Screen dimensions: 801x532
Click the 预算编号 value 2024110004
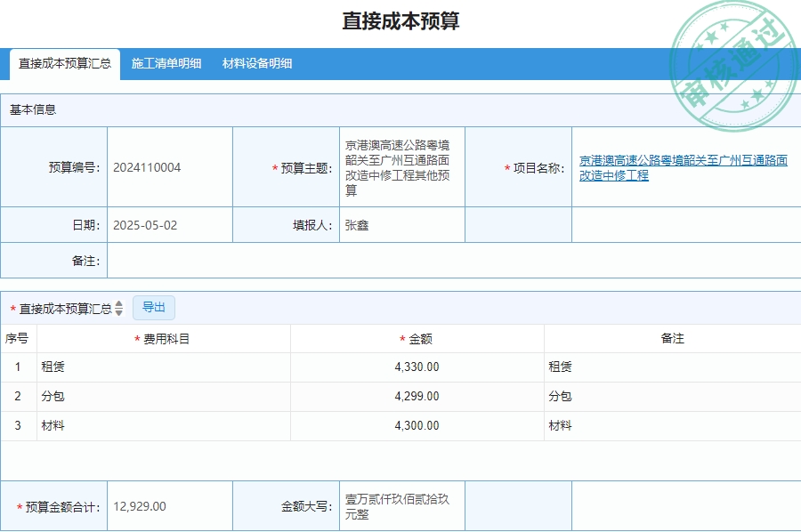tap(147, 167)
